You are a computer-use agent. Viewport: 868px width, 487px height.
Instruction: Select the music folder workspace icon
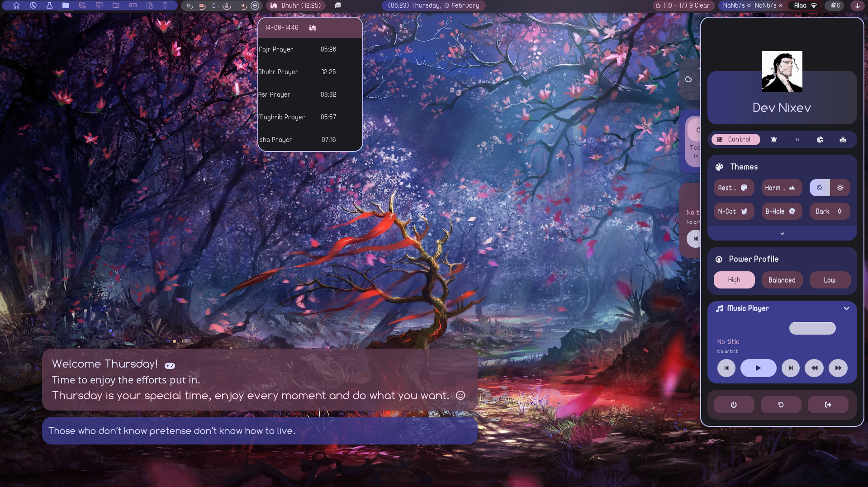pyautogui.click(x=116, y=5)
